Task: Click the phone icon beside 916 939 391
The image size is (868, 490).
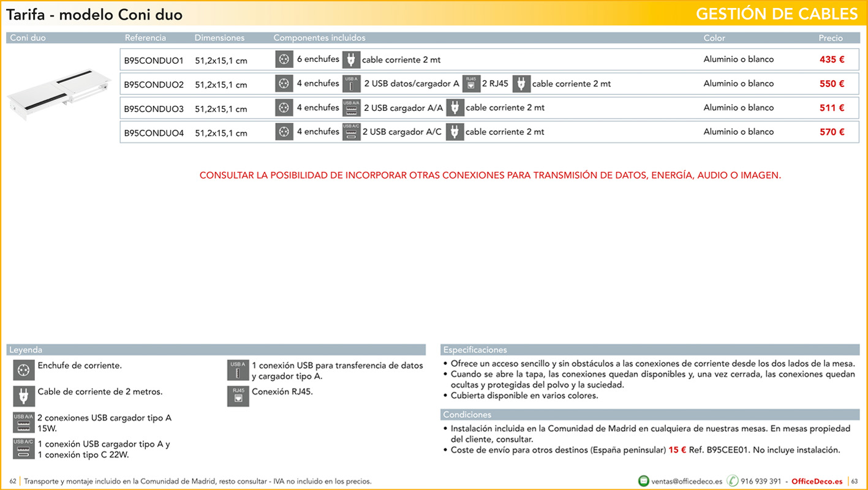Action: pyautogui.click(x=733, y=481)
